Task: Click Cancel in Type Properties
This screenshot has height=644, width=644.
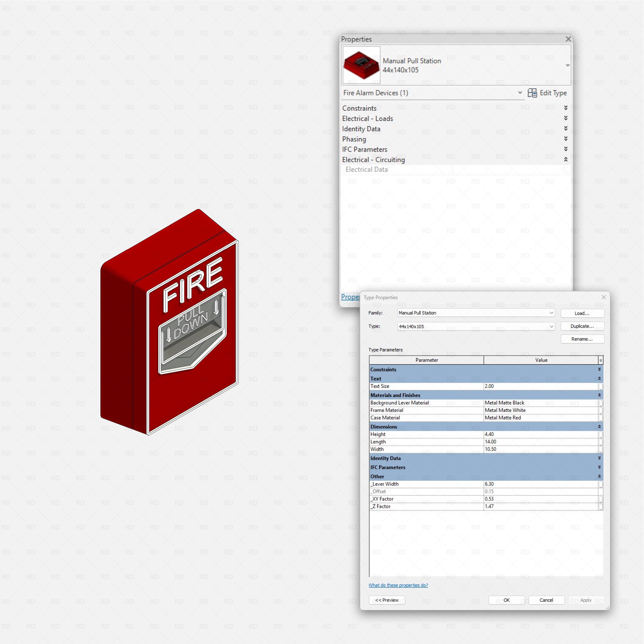Action: coord(546,600)
